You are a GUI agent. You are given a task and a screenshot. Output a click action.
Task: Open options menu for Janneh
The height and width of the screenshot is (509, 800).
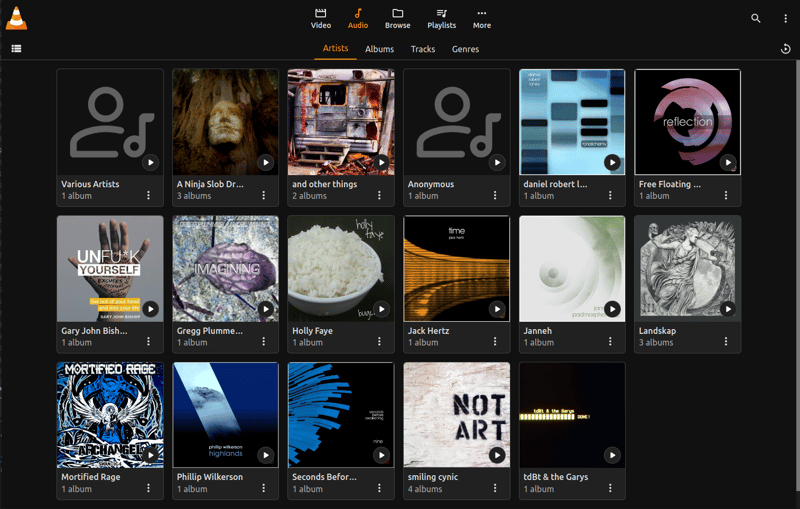610,342
